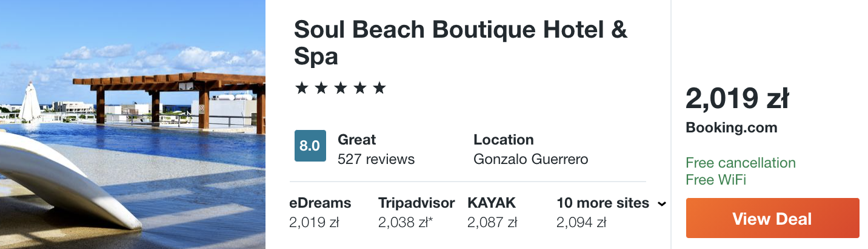Click the Tripadvisor 2,038 zł price
The width and height of the screenshot is (868, 249).
[x=406, y=223]
